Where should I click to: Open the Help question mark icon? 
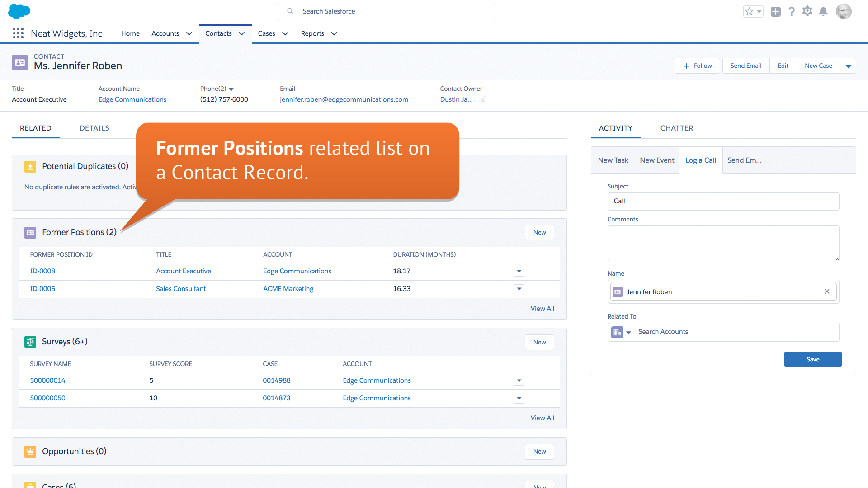pyautogui.click(x=792, y=12)
